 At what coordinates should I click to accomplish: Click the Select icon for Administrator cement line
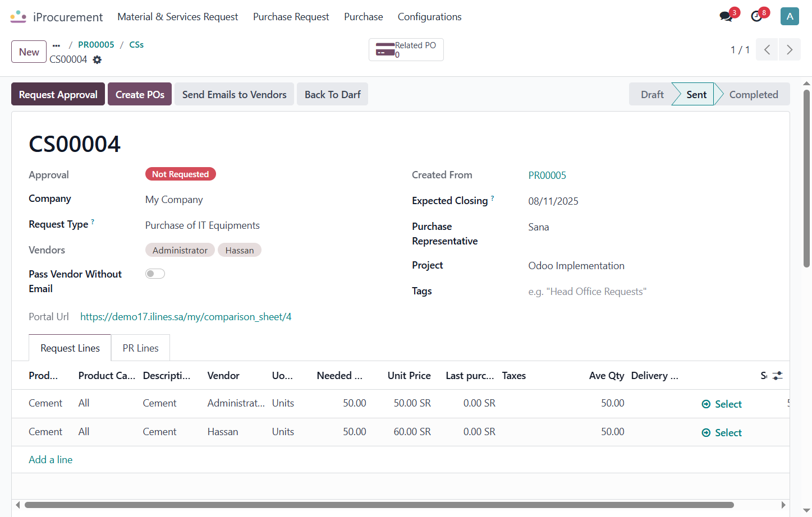706,404
